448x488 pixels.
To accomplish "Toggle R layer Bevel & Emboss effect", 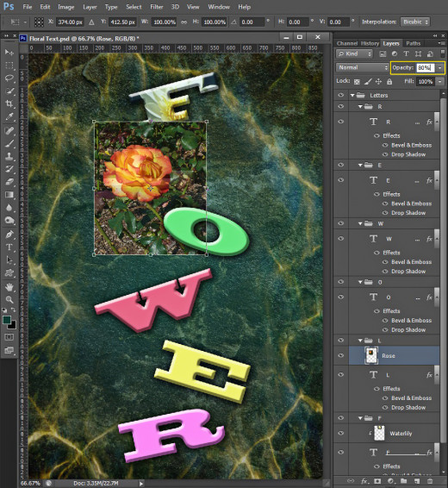I will [385, 145].
